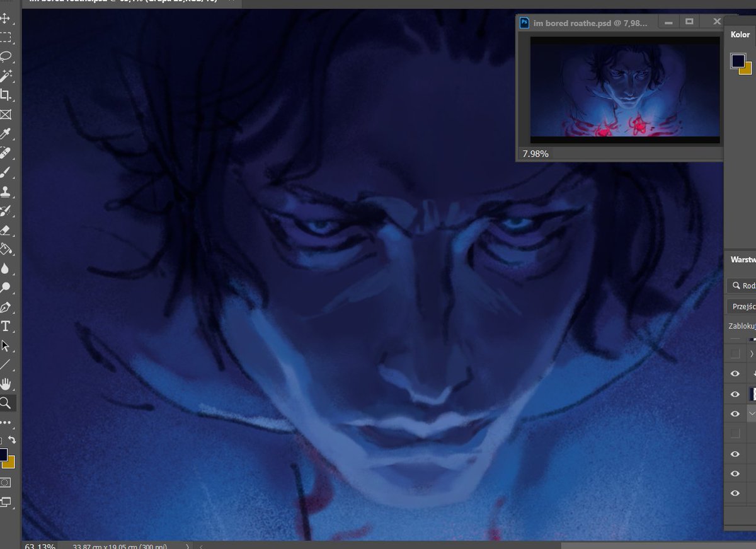Click yellow background color swatch in toolbar
The height and width of the screenshot is (549, 756).
click(11, 463)
